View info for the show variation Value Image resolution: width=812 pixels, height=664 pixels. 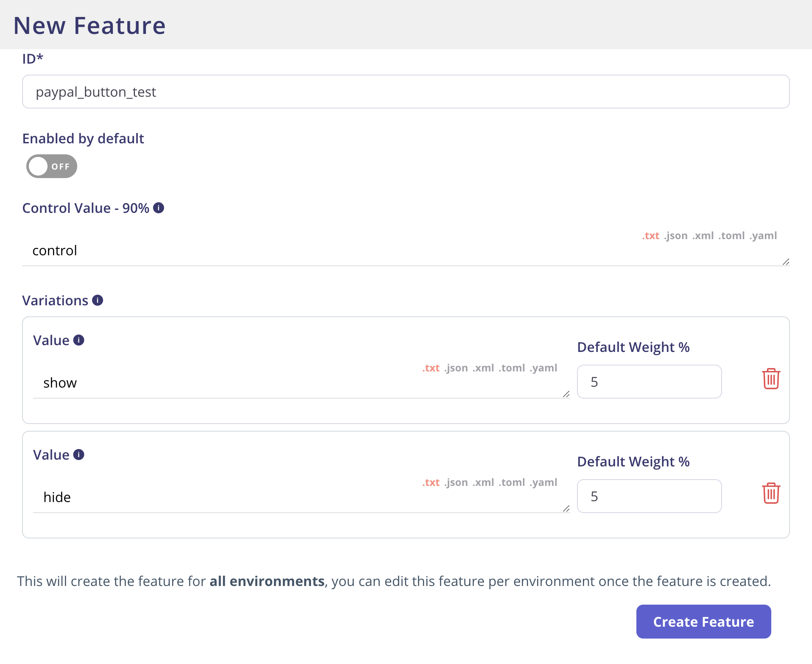(78, 340)
